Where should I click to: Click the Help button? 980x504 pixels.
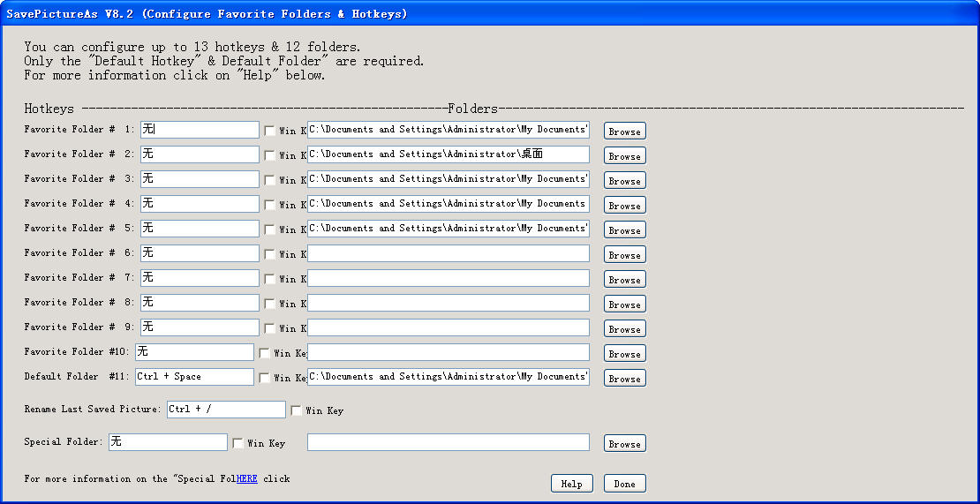[x=571, y=484]
